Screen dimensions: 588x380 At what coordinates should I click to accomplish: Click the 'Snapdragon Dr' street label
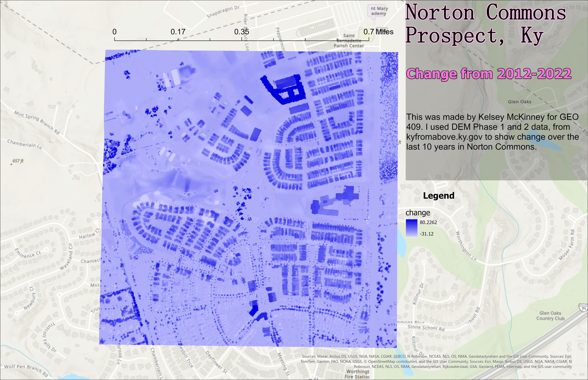pyautogui.click(x=223, y=12)
